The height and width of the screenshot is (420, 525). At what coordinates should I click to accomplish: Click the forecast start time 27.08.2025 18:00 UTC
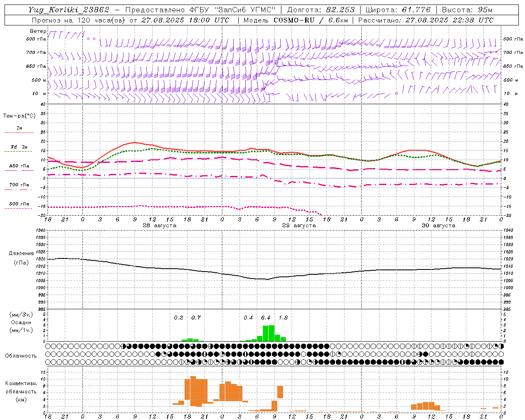click(x=185, y=20)
